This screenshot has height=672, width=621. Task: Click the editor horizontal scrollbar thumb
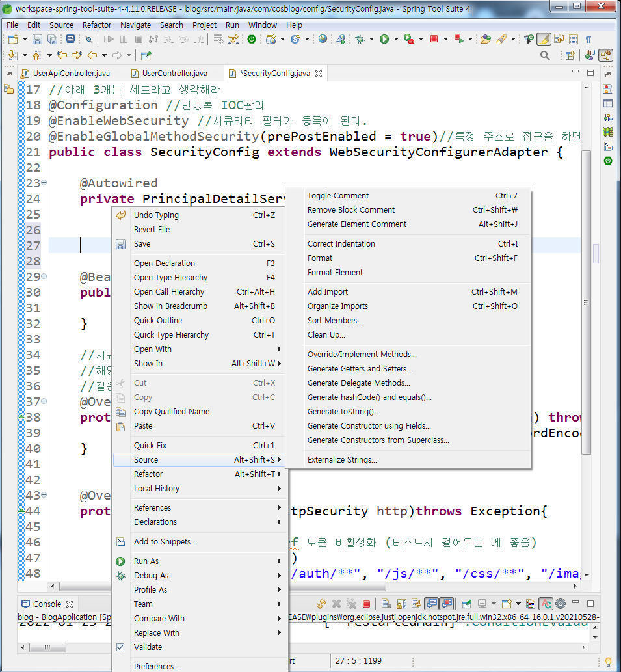click(x=338, y=586)
